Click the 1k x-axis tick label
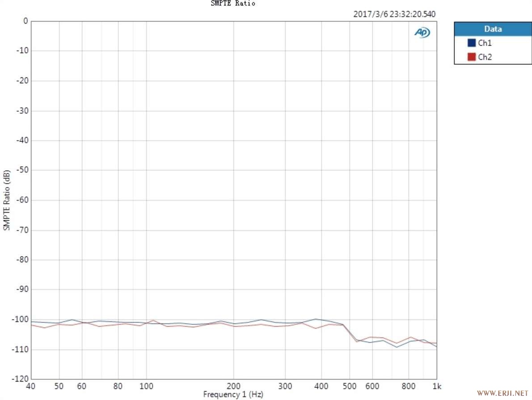The width and height of the screenshot is (532, 400). pyautogui.click(x=437, y=386)
